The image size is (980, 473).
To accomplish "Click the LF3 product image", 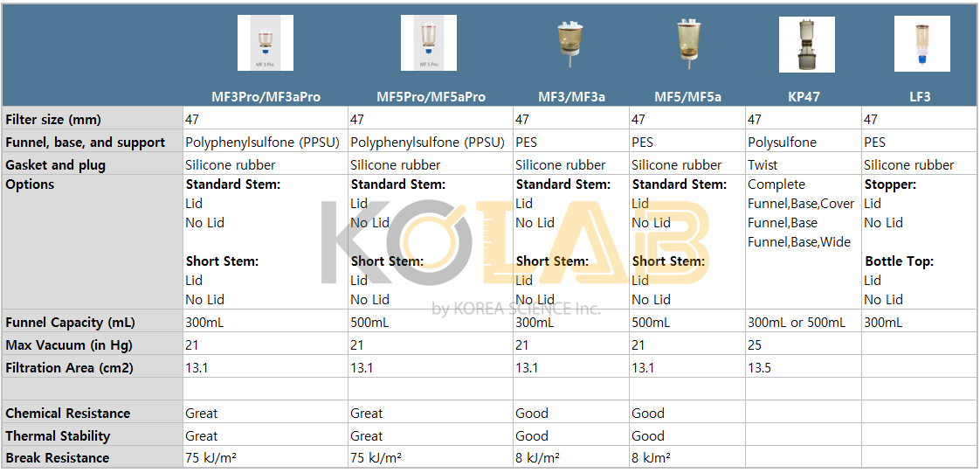I will coord(921,43).
